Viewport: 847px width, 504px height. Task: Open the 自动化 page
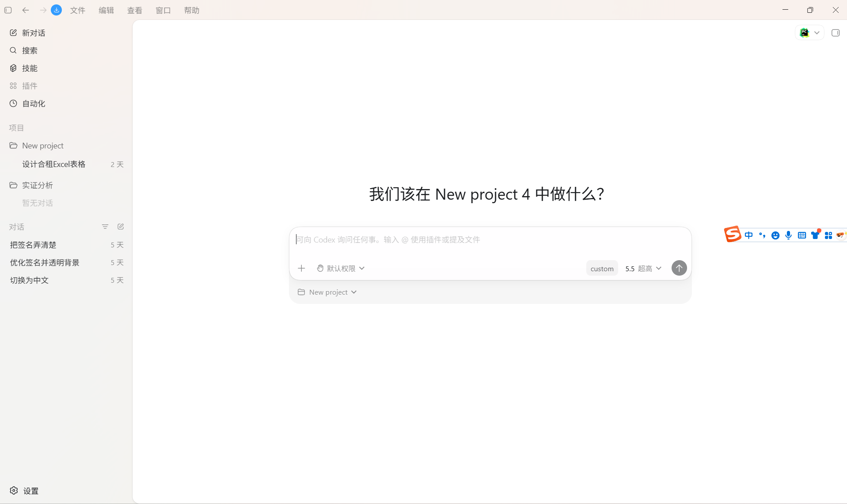[x=66, y=103]
